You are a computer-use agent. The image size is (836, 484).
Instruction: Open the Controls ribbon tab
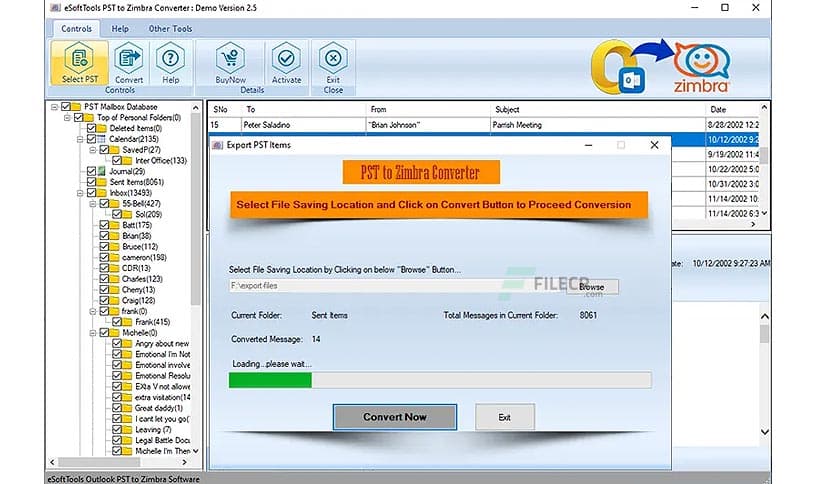point(76,29)
